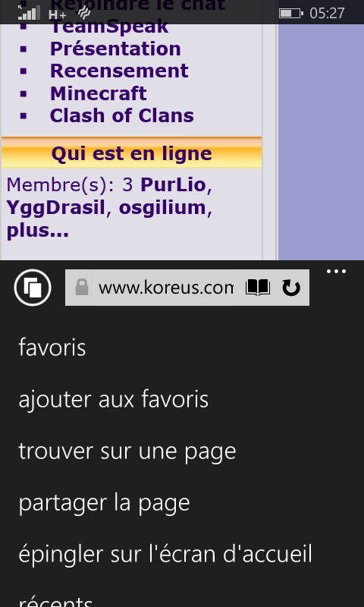The image size is (364, 607).
Task: Choose ajouter aux favoris
Action: [x=113, y=399]
